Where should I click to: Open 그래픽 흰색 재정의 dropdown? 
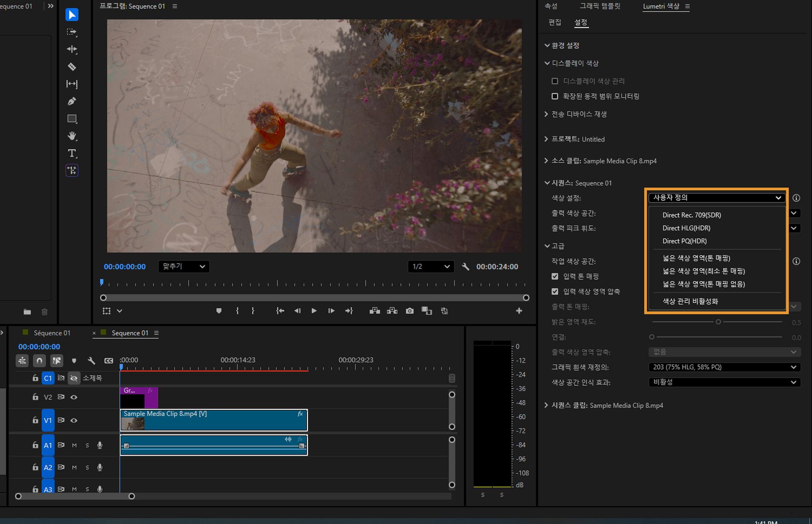[x=724, y=367]
